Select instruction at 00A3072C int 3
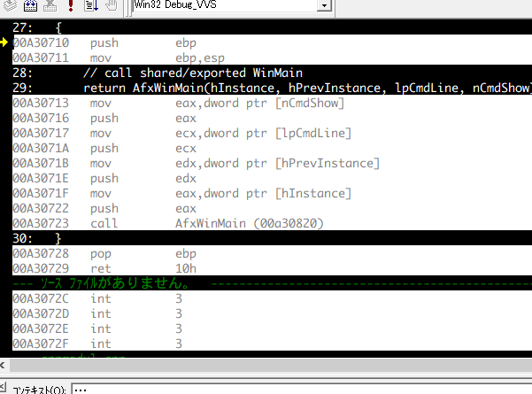 (x=272, y=298)
